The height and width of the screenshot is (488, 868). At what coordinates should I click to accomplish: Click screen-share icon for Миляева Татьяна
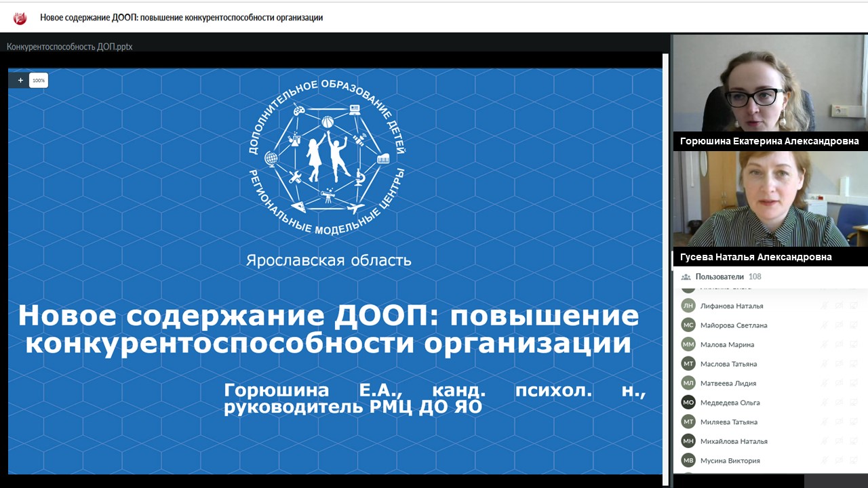click(854, 422)
